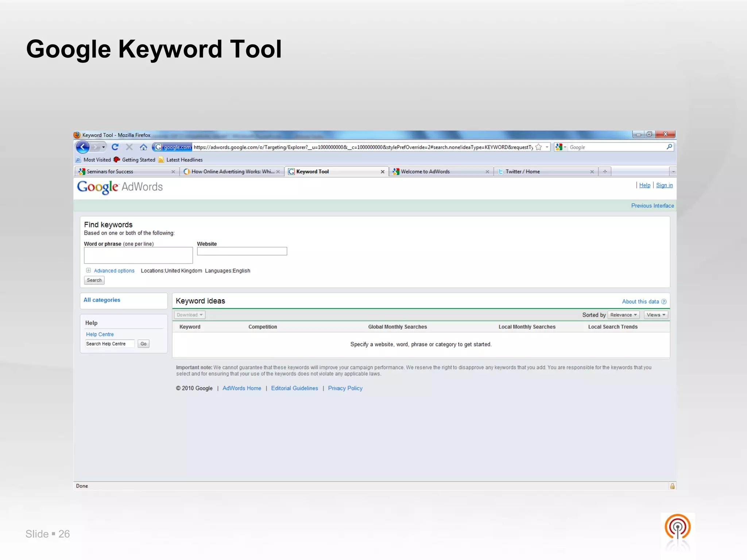Image resolution: width=747 pixels, height=560 pixels.
Task: Open About this data link
Action: tap(640, 302)
